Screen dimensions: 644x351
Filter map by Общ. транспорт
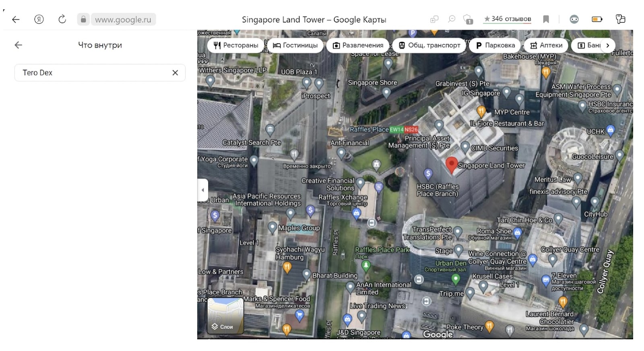click(429, 45)
